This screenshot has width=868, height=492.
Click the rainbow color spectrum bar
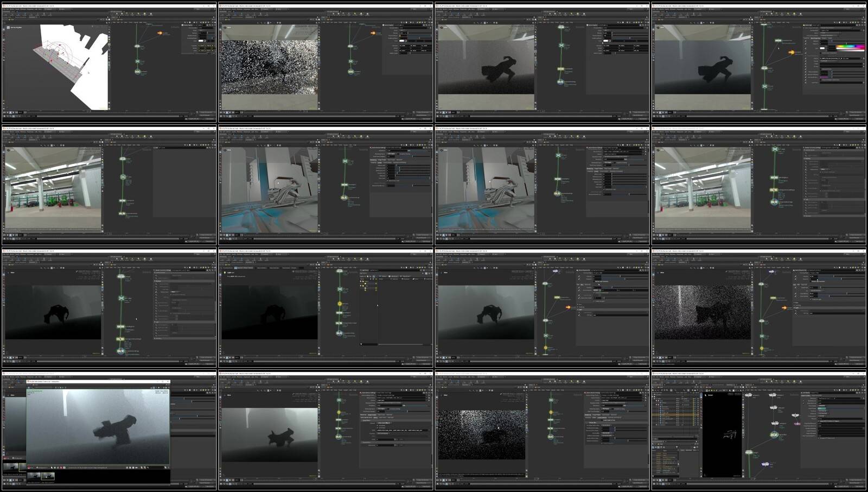(x=850, y=47)
